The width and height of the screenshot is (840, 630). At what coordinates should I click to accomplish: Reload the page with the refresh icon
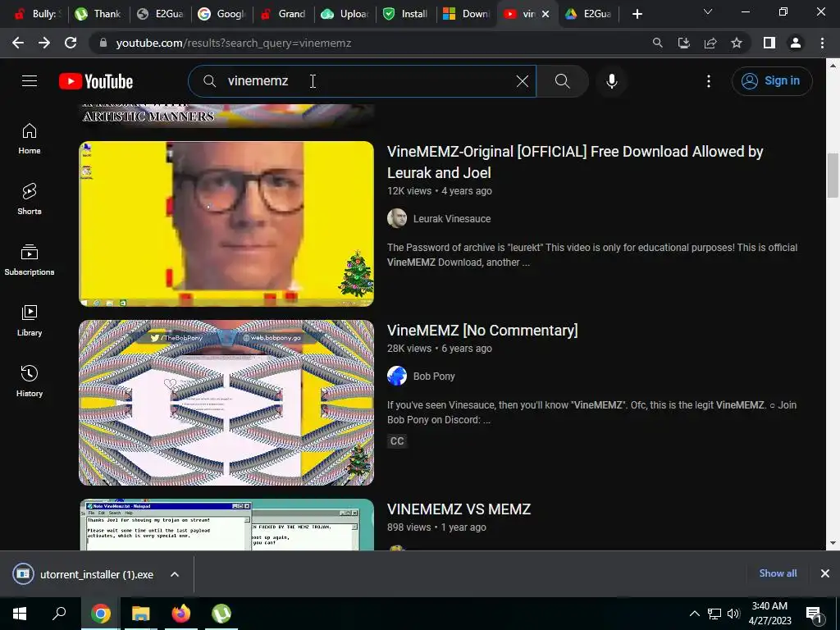71,43
